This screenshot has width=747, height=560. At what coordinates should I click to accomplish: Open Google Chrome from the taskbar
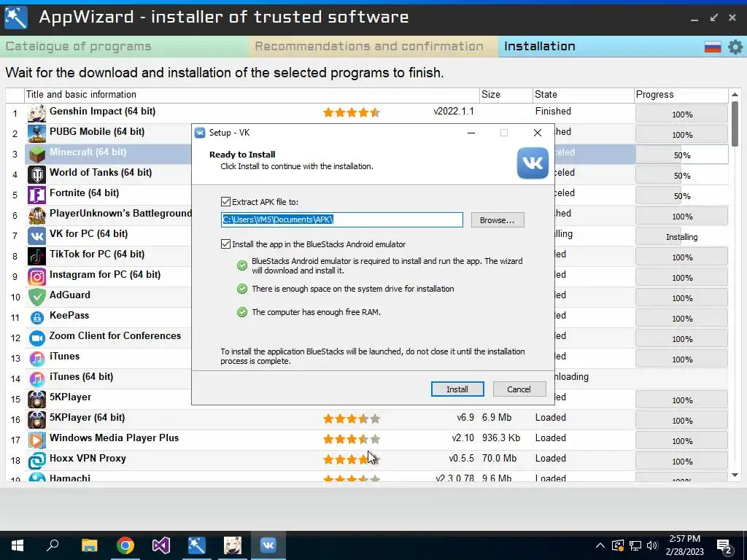(x=125, y=545)
